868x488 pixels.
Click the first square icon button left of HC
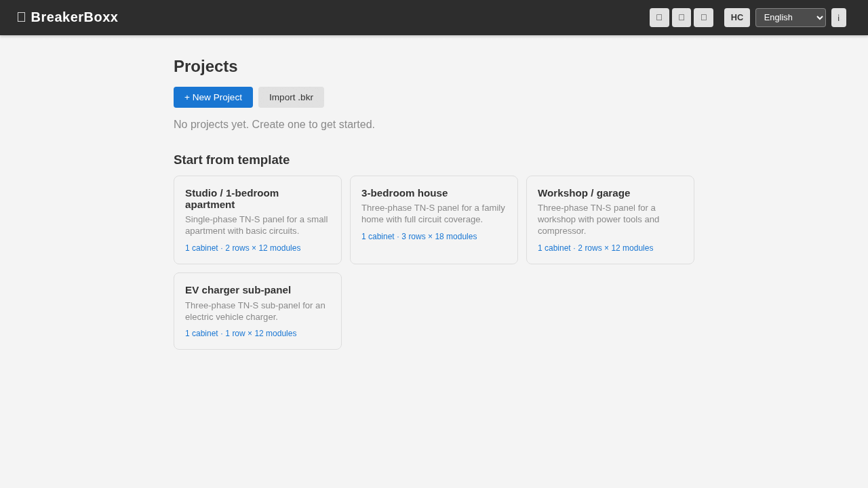659,18
